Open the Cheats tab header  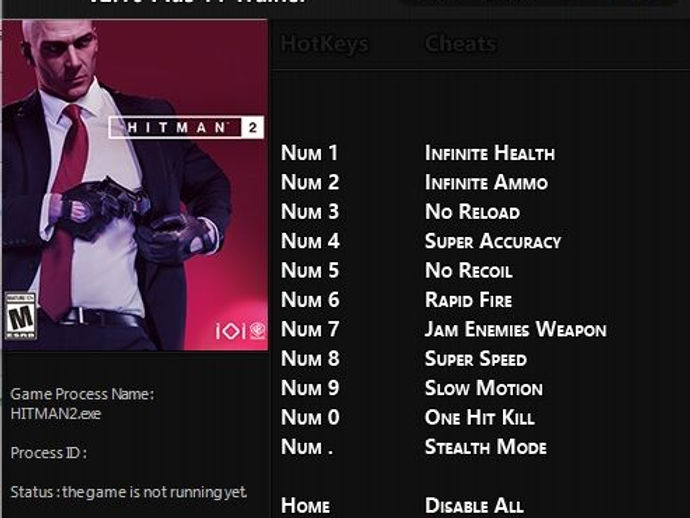click(x=461, y=44)
